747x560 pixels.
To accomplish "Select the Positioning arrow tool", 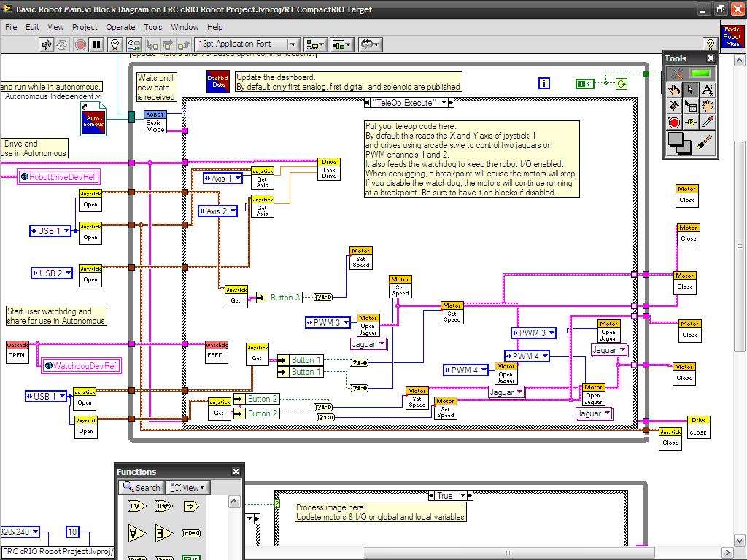I will coord(691,90).
